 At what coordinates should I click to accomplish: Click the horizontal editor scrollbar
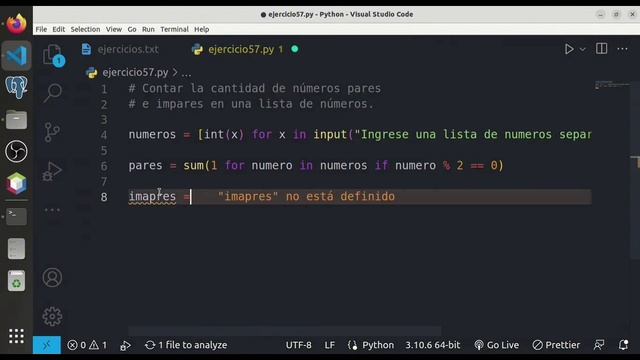284,331
